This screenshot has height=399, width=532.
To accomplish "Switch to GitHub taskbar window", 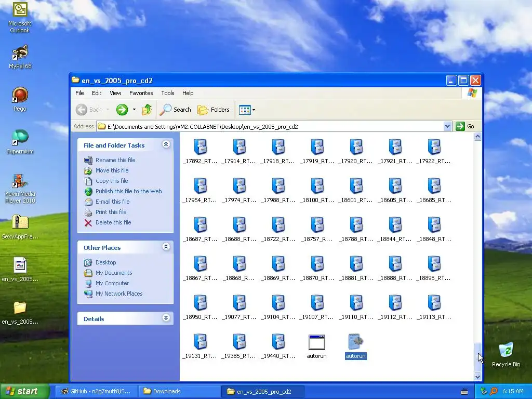I will 96,392.
